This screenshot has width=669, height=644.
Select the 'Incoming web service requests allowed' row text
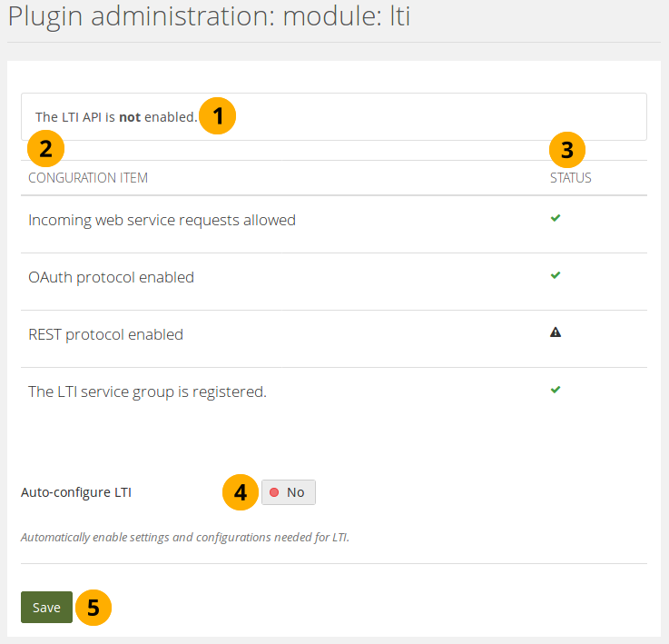(x=162, y=220)
